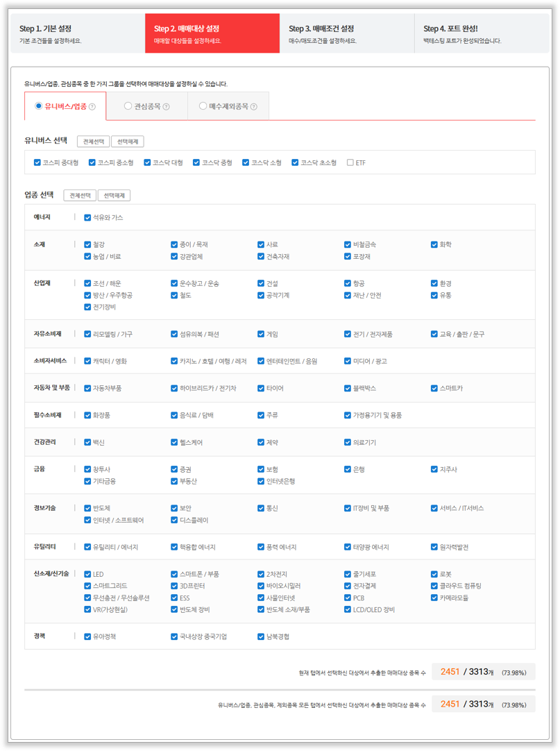The height and width of the screenshot is (751, 560).
Task: Click 선택해제 for 업종 선택
Action: pyautogui.click(x=114, y=196)
